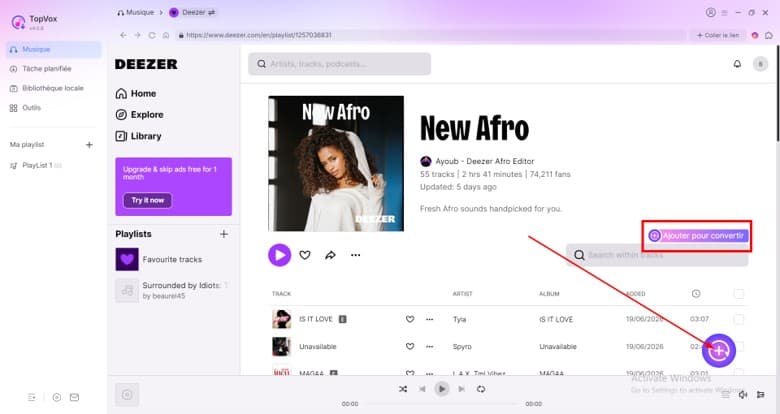Screen dimensions: 780x414
Task: Open the user account icon in title bar
Action: coord(710,12)
